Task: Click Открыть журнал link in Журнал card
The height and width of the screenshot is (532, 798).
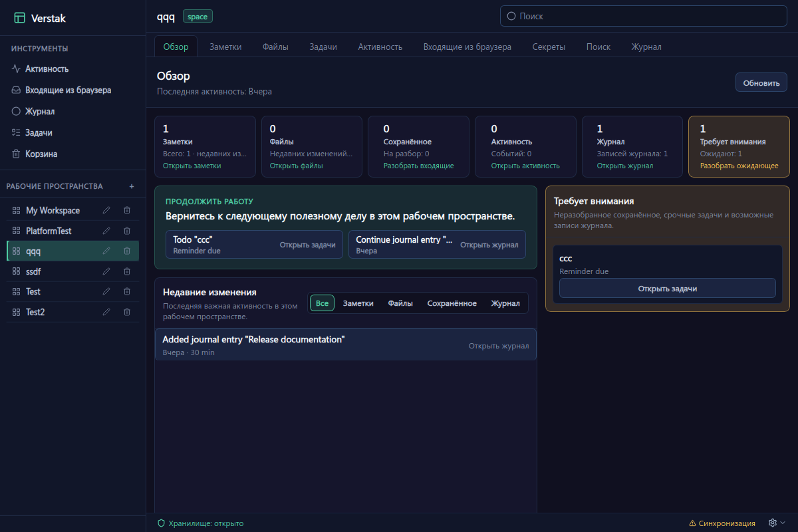Action: click(625, 166)
